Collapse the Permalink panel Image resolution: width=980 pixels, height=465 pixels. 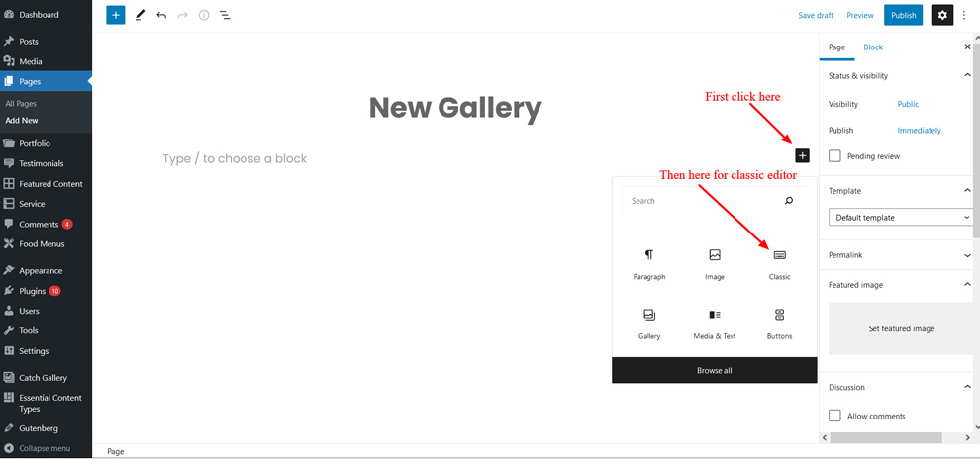click(x=967, y=255)
